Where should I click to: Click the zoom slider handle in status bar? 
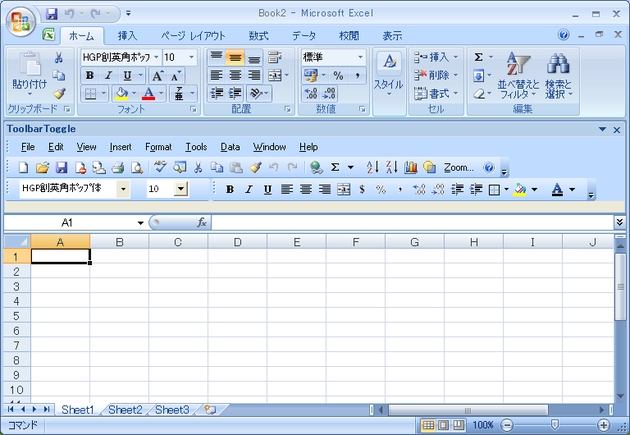coord(554,425)
